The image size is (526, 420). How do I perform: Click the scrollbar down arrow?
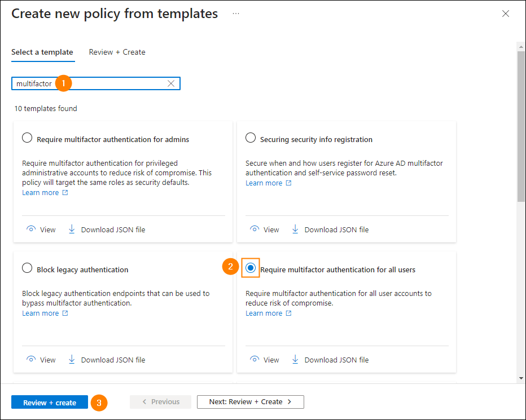521,378
